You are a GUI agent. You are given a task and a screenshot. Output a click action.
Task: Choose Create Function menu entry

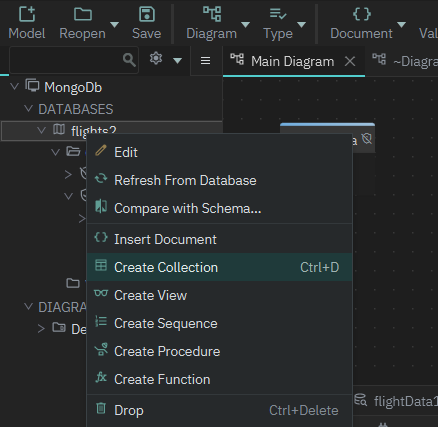point(219,379)
